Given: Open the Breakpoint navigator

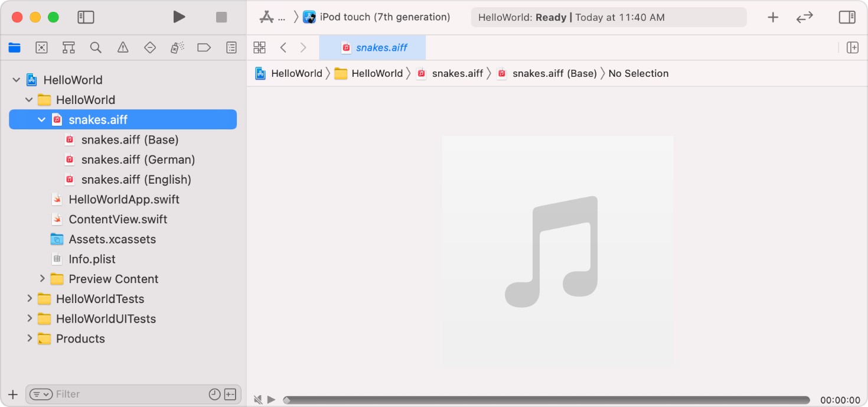Looking at the screenshot, I should (204, 48).
